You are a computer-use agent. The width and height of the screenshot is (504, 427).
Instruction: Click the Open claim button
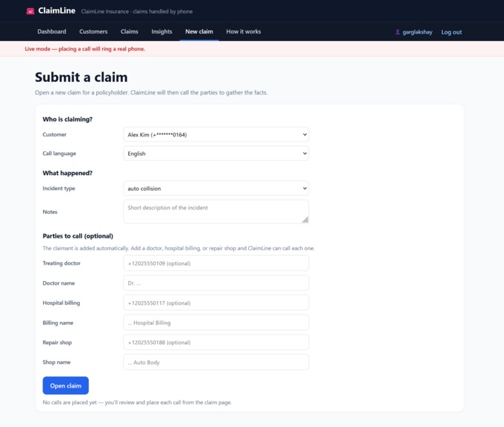click(66, 385)
